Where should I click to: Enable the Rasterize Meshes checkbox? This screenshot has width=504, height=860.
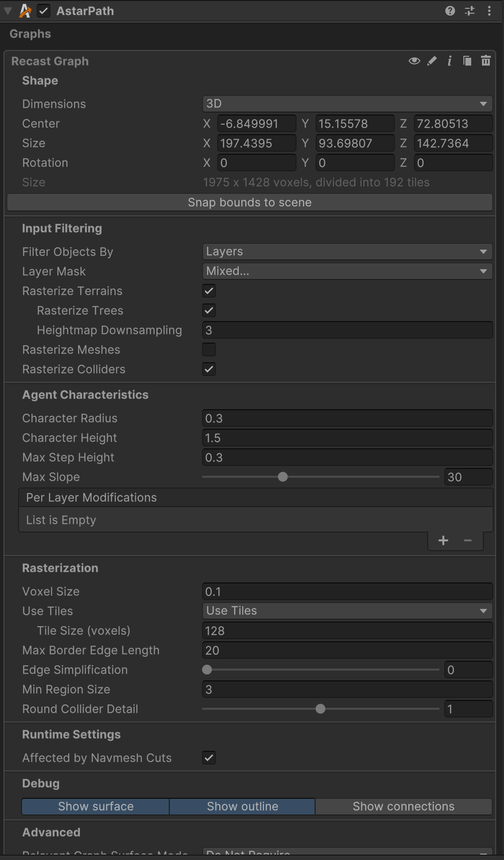click(x=209, y=349)
